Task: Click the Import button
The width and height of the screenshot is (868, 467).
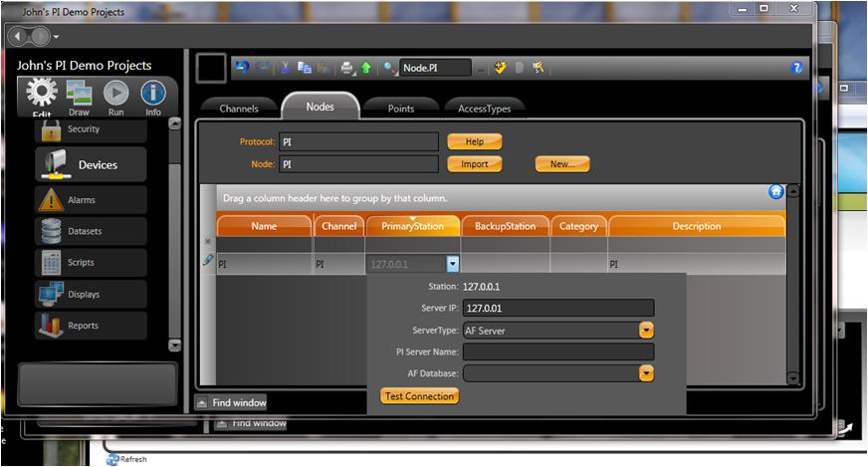Action: pos(475,164)
